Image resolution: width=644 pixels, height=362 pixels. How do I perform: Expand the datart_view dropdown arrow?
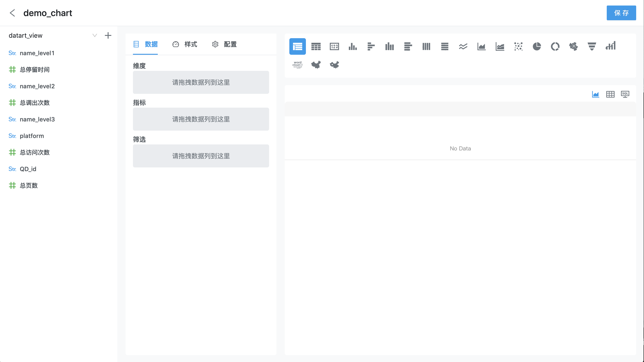(x=95, y=35)
